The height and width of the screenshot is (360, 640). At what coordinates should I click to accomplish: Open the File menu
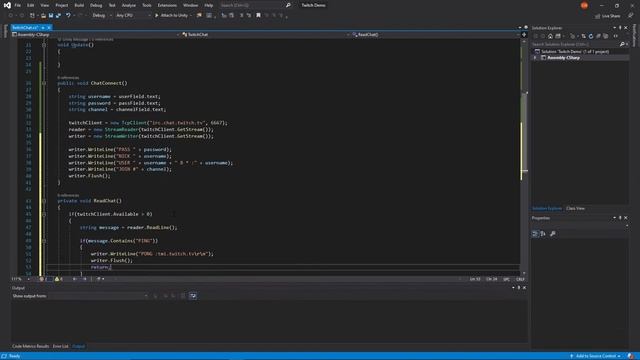pos(18,5)
